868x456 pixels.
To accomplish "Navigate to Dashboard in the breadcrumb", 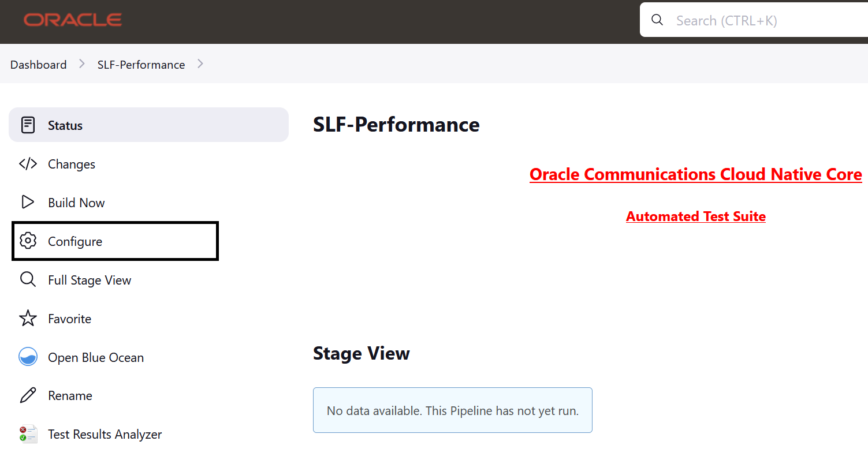I will [x=38, y=64].
